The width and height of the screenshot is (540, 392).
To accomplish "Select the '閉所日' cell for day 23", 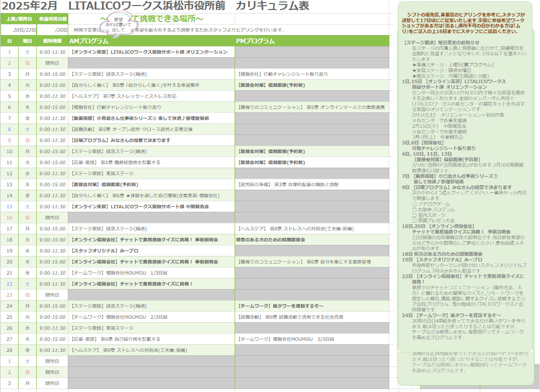I will [52, 295].
